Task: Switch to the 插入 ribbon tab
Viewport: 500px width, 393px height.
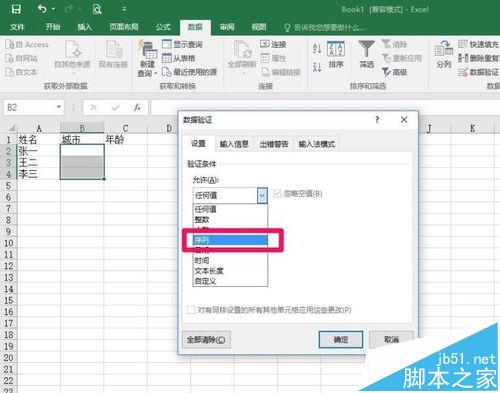Action: click(84, 27)
